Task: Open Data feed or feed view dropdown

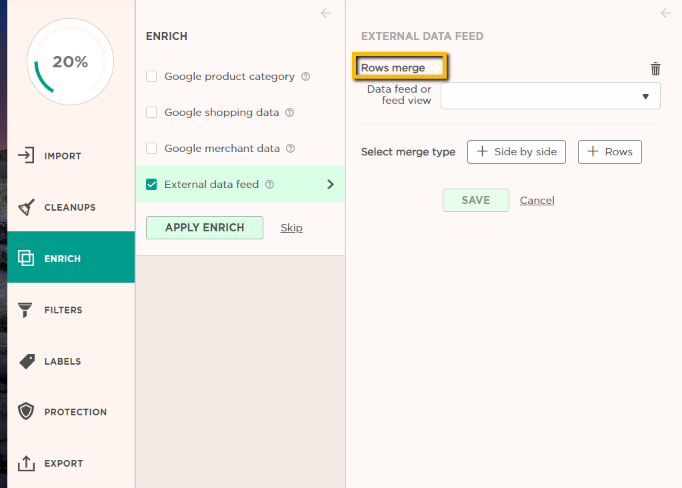Action: (551, 96)
